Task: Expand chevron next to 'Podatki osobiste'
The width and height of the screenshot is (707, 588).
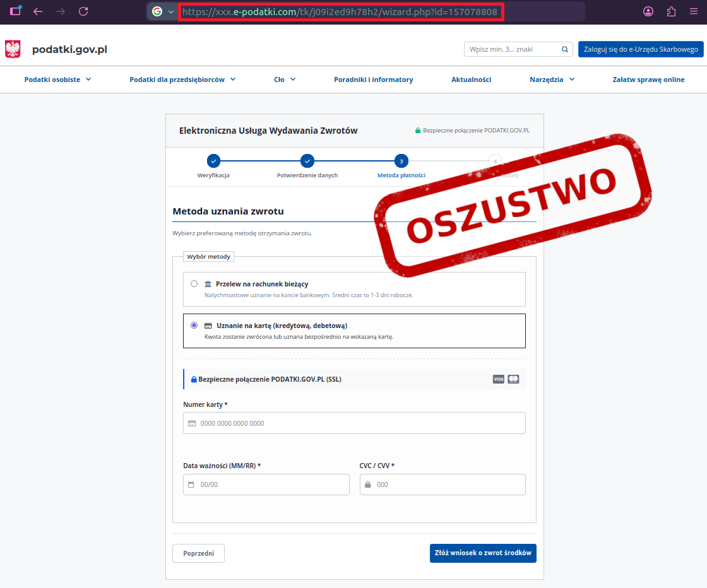Action: tap(88, 79)
